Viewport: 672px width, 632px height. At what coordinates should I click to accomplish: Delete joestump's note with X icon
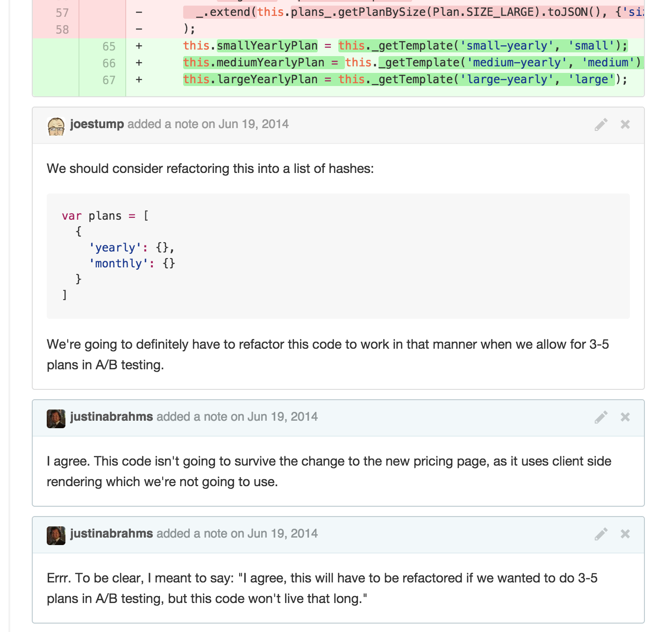(x=625, y=124)
